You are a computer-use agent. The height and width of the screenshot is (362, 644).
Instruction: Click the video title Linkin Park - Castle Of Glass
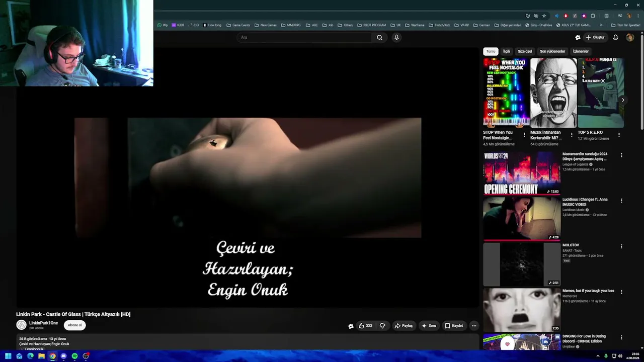tap(73, 314)
